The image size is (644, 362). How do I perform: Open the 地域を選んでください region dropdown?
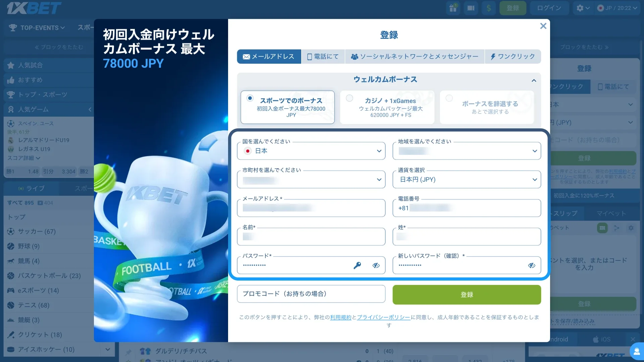point(467,151)
